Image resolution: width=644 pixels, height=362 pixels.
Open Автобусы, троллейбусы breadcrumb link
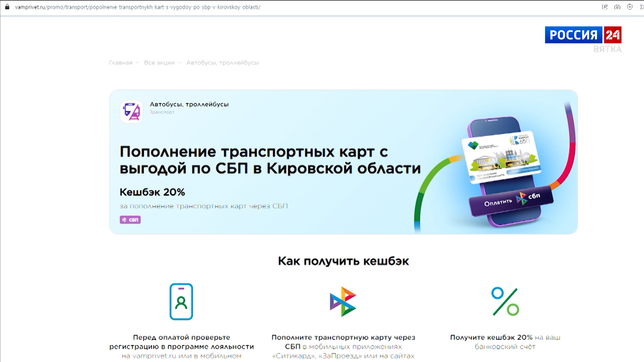(x=222, y=63)
